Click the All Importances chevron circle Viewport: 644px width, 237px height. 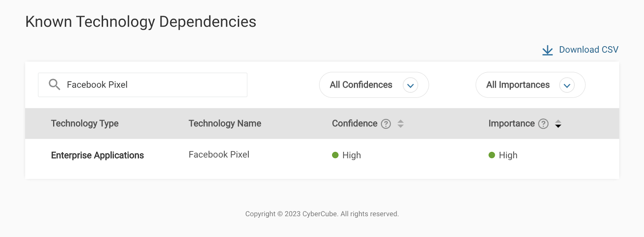(x=567, y=85)
